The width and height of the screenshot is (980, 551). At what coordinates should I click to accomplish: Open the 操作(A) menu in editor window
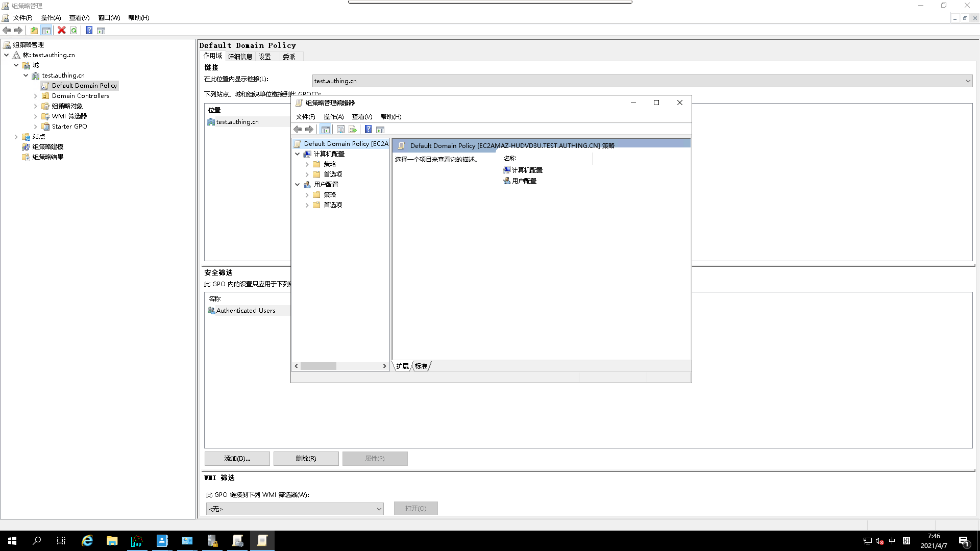(x=333, y=117)
